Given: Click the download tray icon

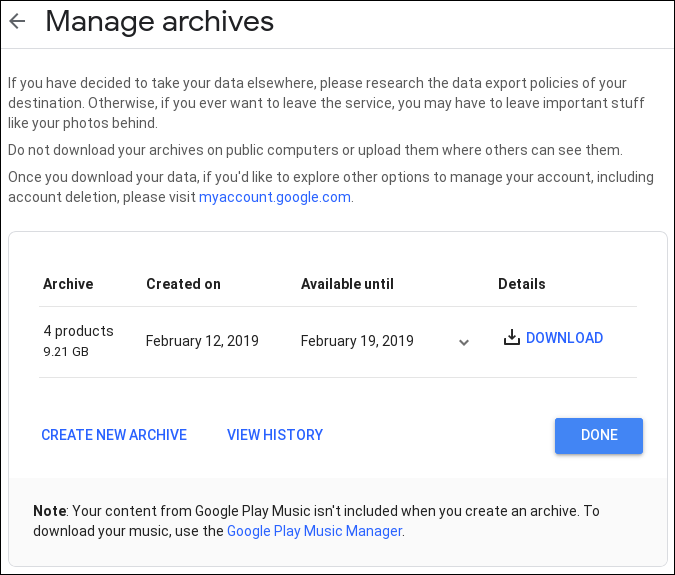Looking at the screenshot, I should [511, 337].
